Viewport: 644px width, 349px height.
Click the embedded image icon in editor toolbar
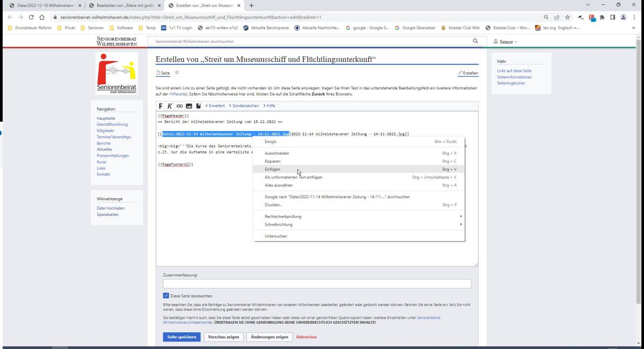point(188,106)
